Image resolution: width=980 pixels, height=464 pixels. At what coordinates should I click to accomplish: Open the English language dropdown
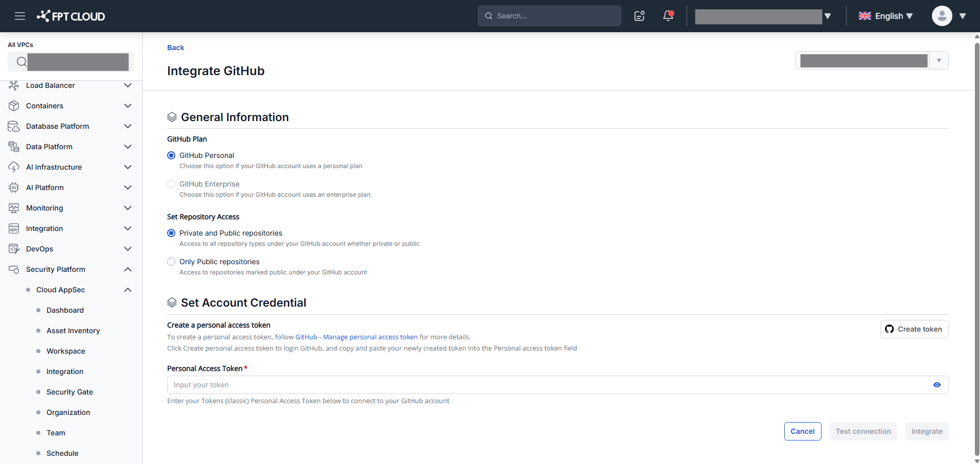[886, 16]
